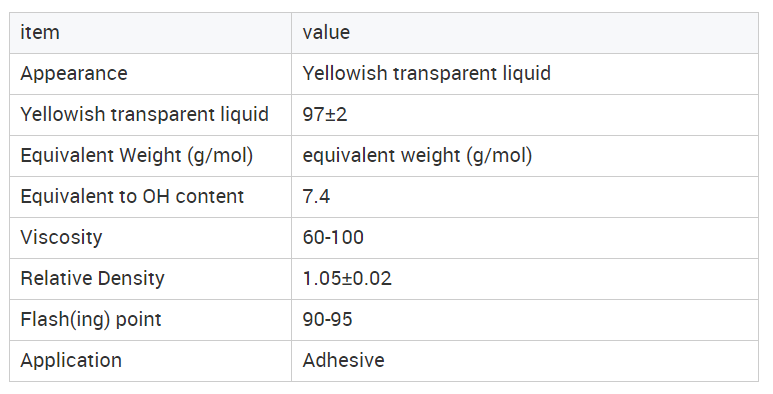Viewport: 773px width, 394px height.
Task: Select 'Equivalent Weight (g/mol)' item label
Action: pos(137,156)
